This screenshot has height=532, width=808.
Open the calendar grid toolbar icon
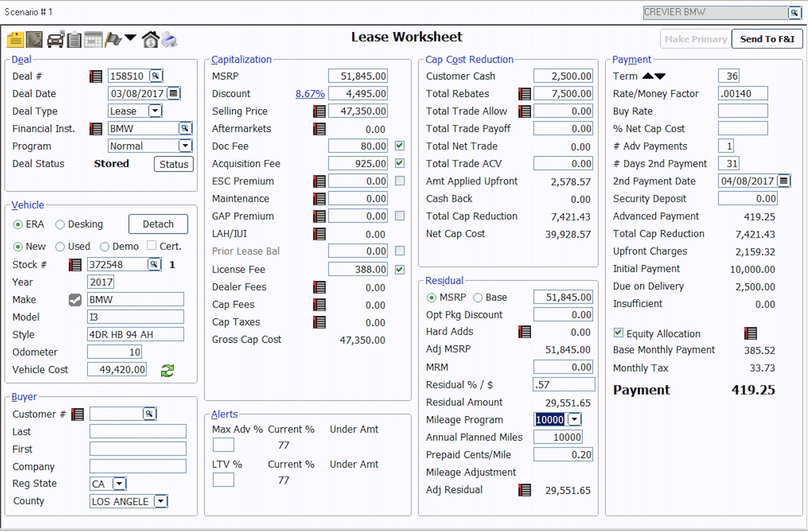93,40
